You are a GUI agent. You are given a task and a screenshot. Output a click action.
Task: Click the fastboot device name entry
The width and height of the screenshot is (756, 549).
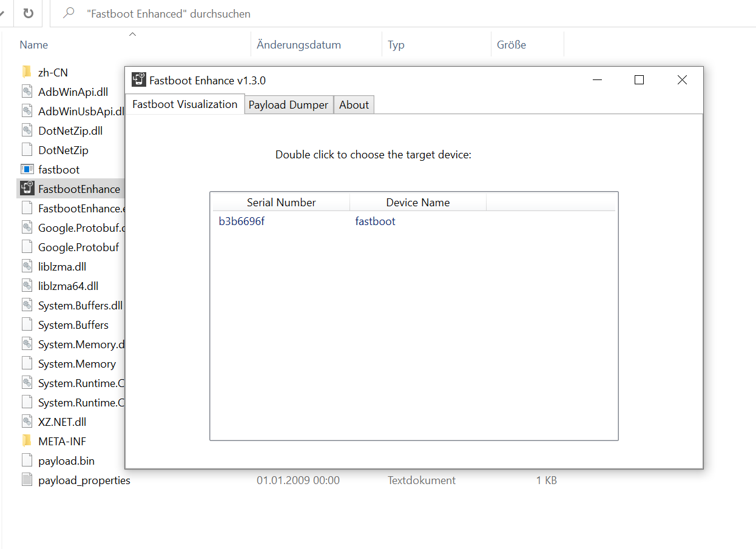click(x=375, y=221)
